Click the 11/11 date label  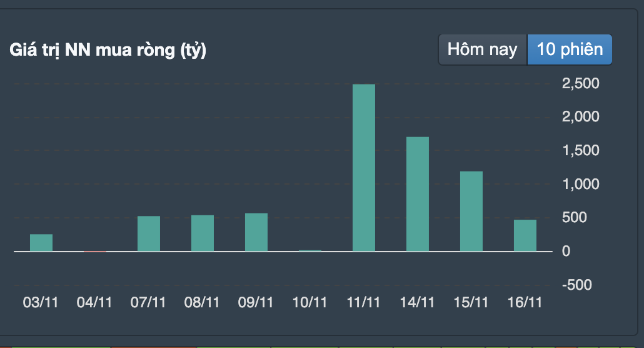tap(363, 302)
